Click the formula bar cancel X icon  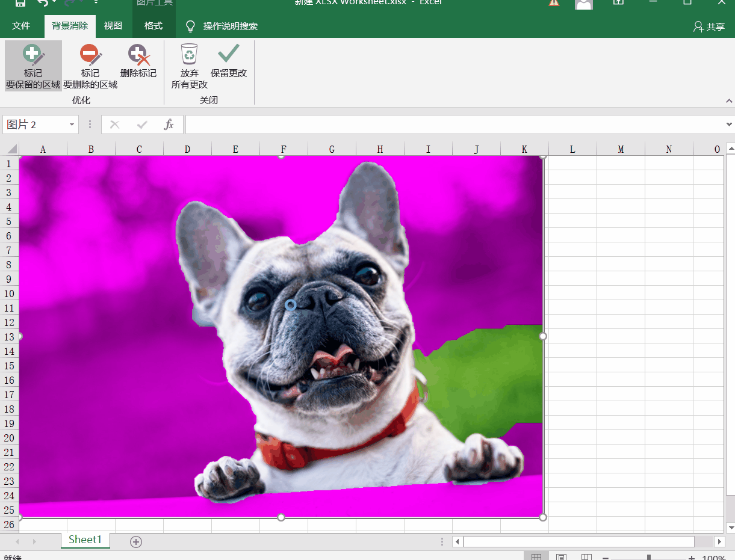click(114, 125)
